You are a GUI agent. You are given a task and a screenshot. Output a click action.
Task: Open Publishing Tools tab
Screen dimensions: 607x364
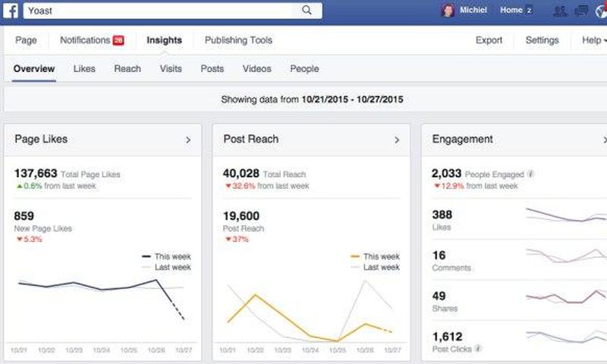pos(238,40)
